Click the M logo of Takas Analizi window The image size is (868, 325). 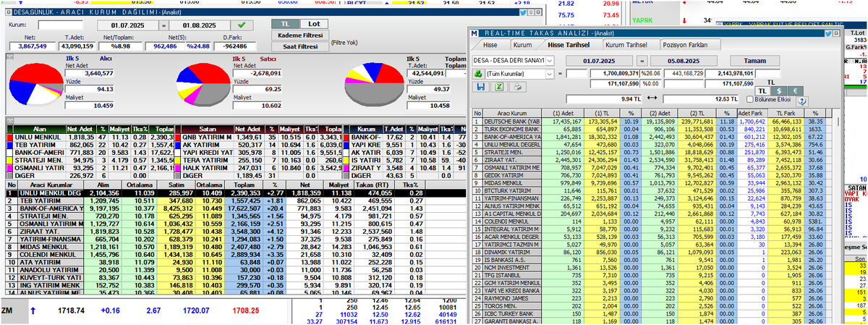[474, 33]
